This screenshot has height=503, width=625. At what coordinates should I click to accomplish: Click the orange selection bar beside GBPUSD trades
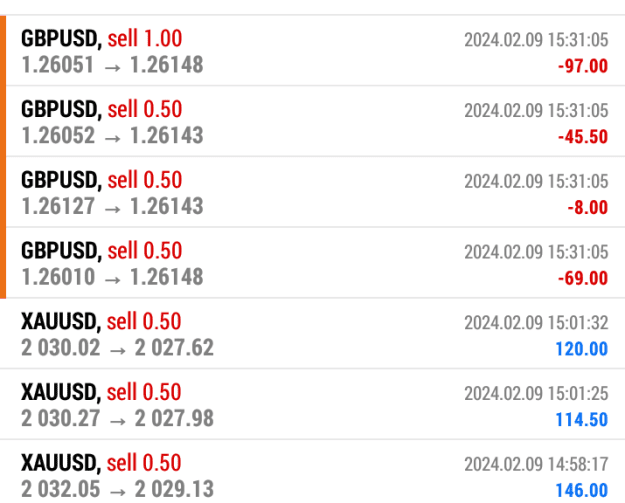[3, 157]
